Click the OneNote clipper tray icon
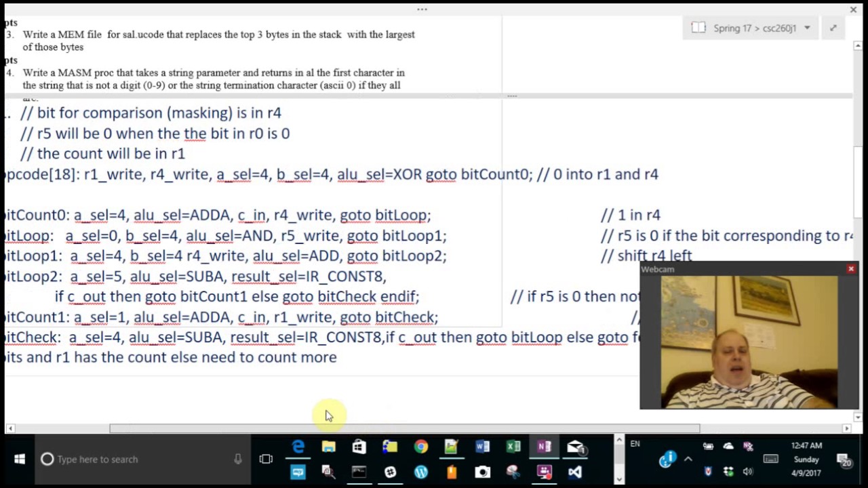This screenshot has height=488, width=868. click(x=748, y=446)
